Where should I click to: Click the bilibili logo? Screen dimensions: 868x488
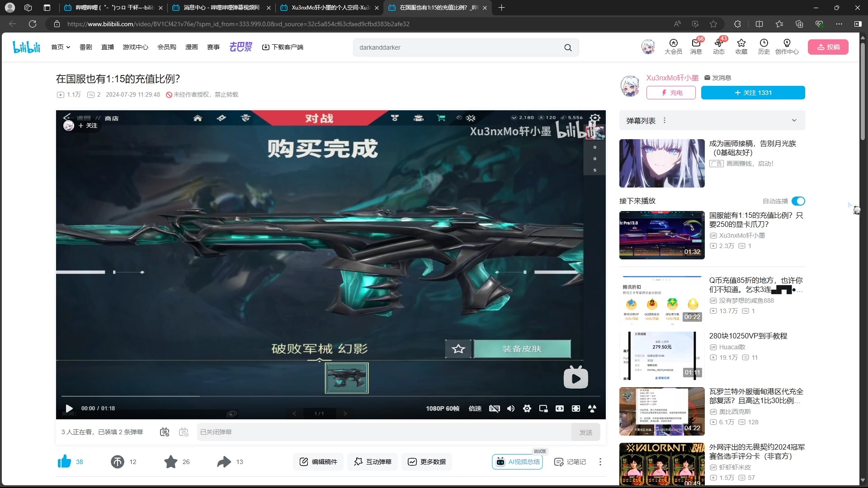coord(27,47)
